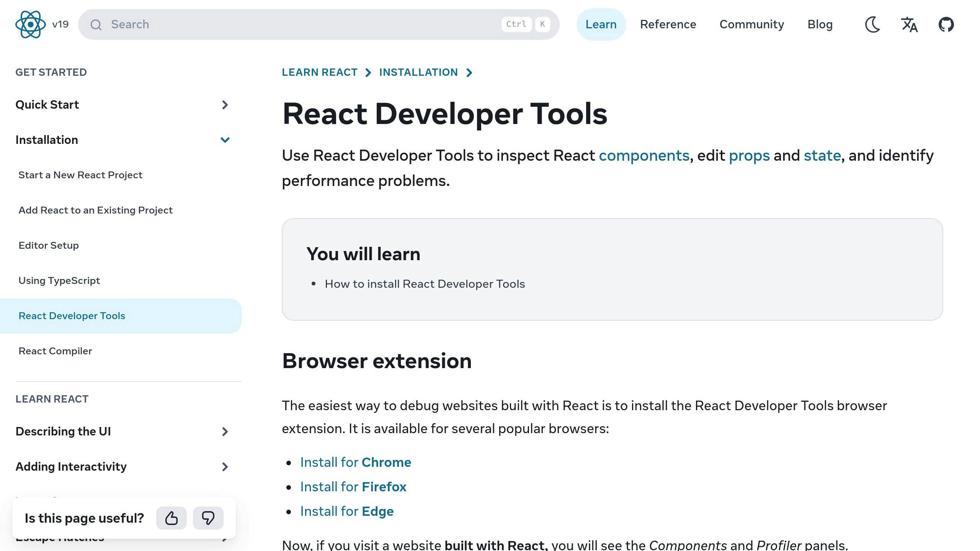The image size is (980, 551).
Task: Open language translation options
Action: click(910, 24)
